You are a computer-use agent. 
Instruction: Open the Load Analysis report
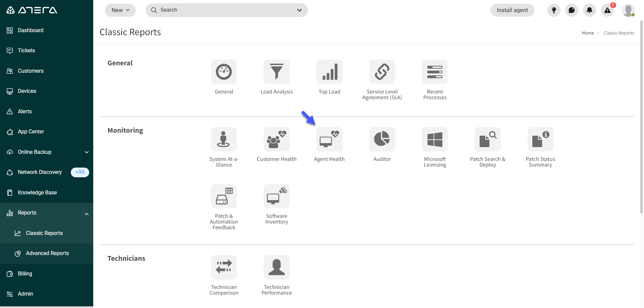(x=276, y=72)
